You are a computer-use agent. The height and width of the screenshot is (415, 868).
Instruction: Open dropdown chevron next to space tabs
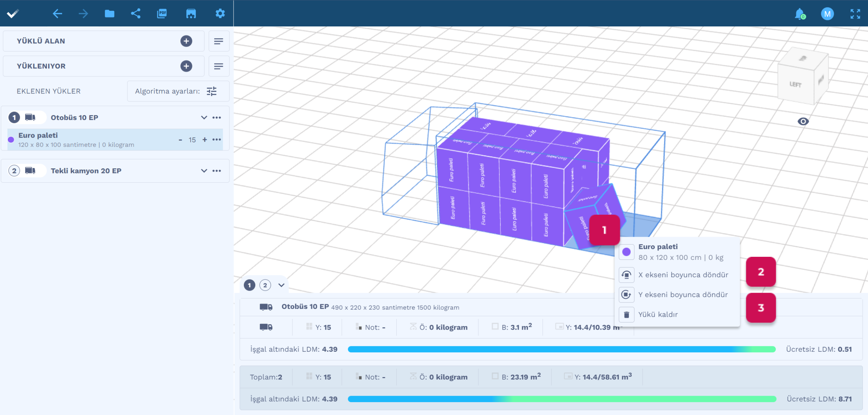281,285
